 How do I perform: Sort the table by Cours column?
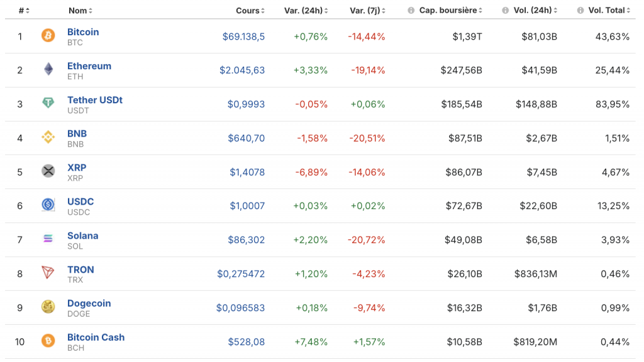click(250, 11)
